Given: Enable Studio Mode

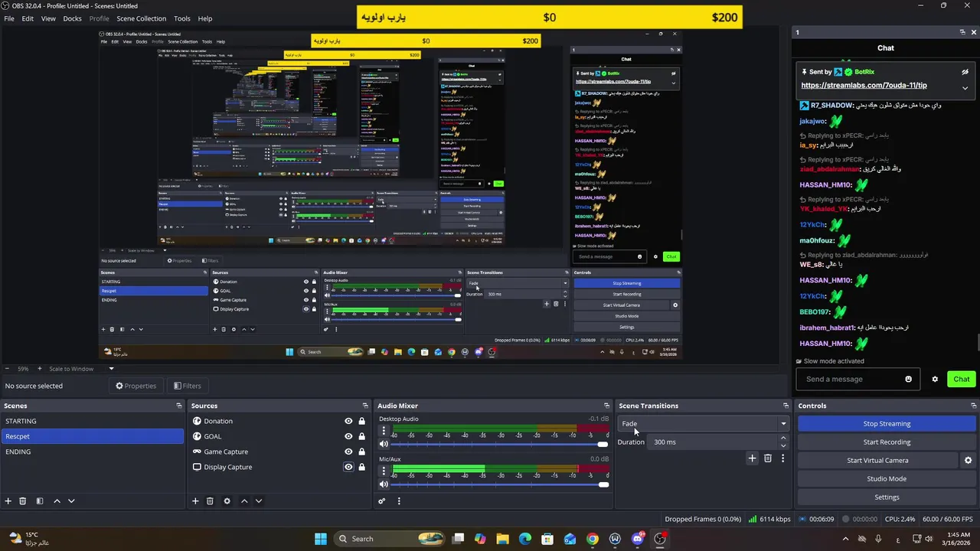Looking at the screenshot, I should coord(887,479).
